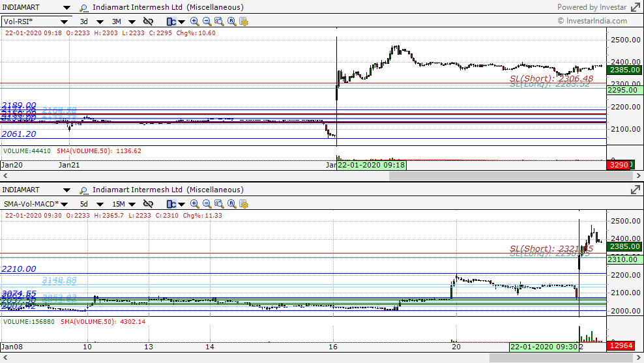644x363 pixels.
Task: Open symbol search in bottom chart
Action: (84, 190)
